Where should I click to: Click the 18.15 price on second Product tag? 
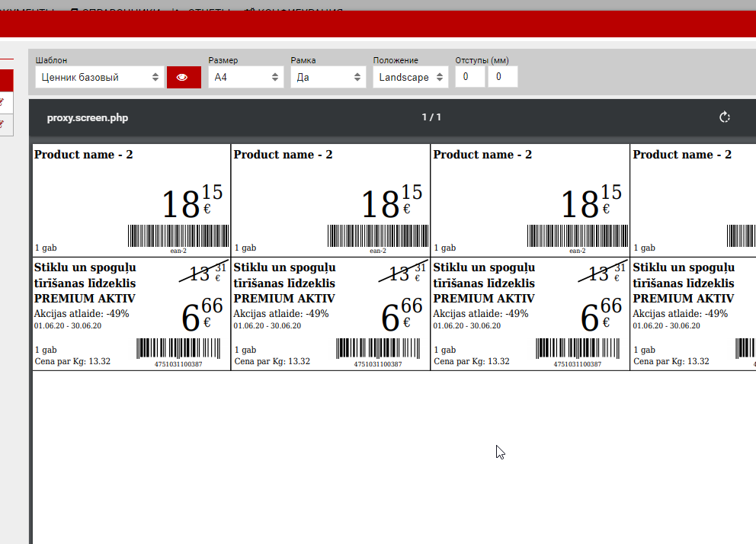coord(390,203)
